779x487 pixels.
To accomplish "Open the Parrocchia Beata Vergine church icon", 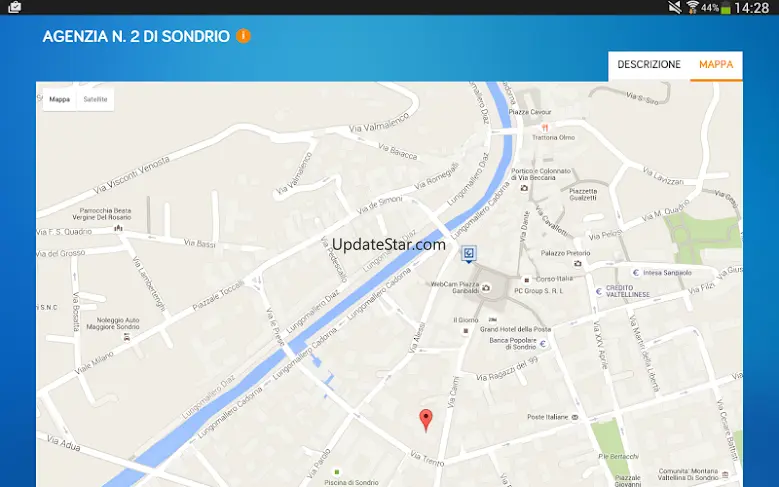I will 118,228.
